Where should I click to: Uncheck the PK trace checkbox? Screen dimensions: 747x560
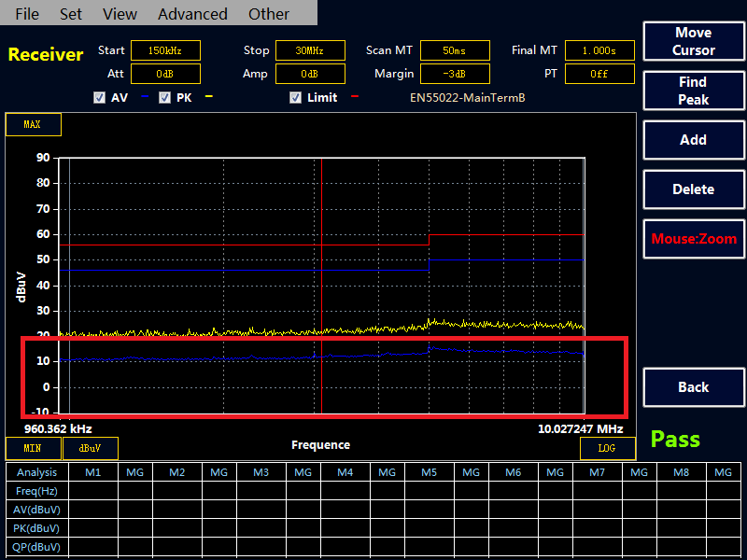[x=164, y=97]
